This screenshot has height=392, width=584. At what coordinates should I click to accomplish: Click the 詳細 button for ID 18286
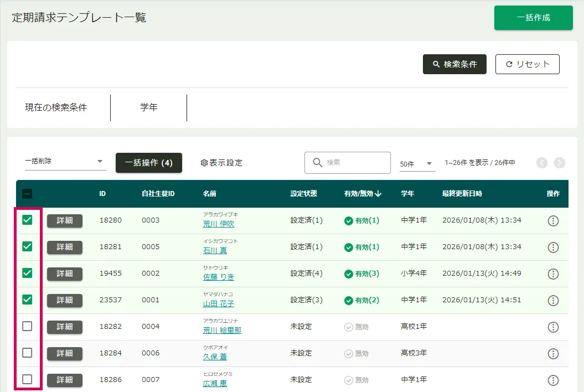pyautogui.click(x=65, y=380)
